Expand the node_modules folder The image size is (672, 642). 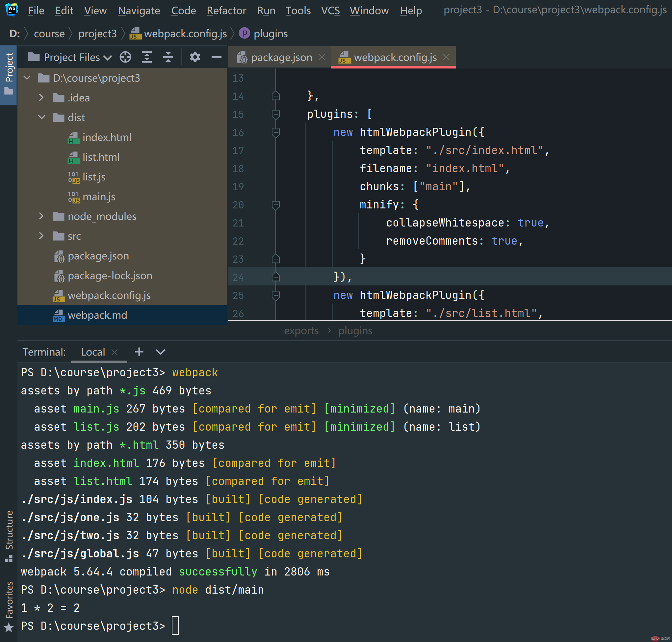41,216
